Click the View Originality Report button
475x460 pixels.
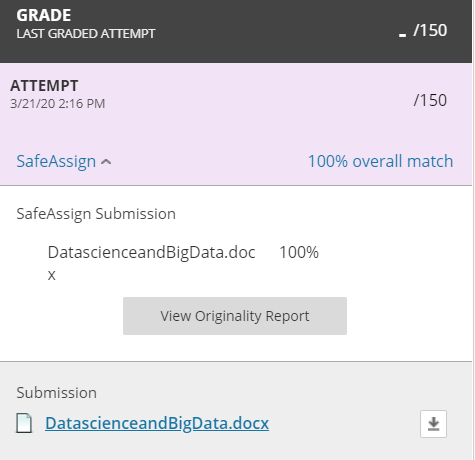(235, 316)
